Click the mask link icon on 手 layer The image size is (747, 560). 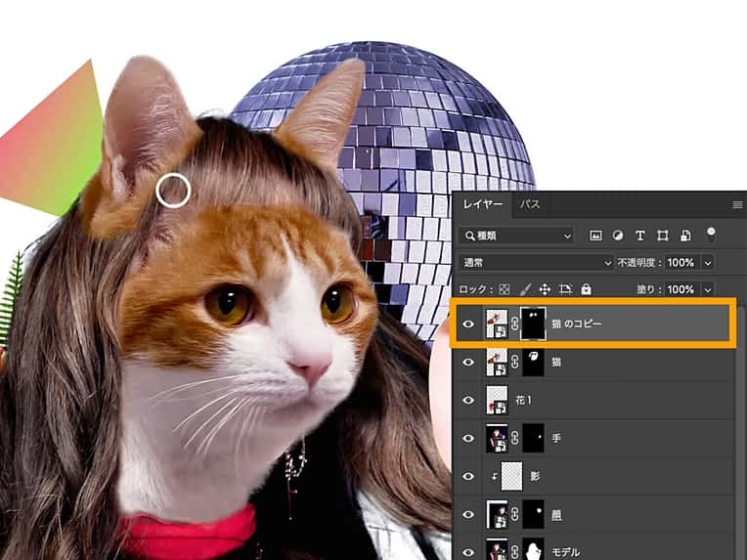(x=514, y=438)
